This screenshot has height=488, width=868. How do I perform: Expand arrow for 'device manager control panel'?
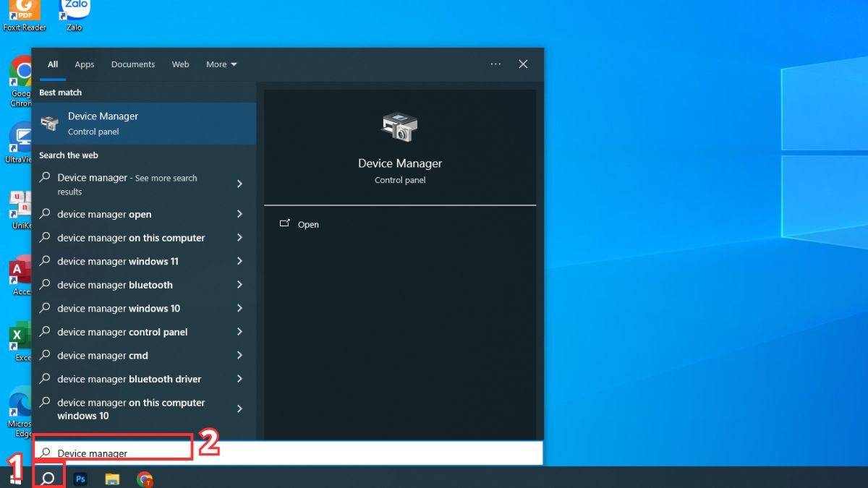[x=239, y=332]
